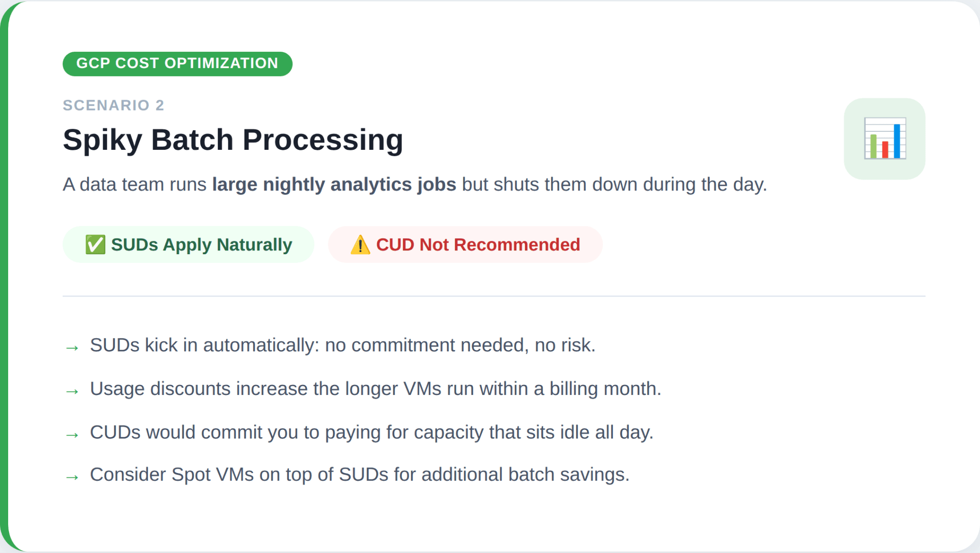This screenshot has width=980, height=553.
Task: Click the bar chart icon
Action: pos(884,139)
